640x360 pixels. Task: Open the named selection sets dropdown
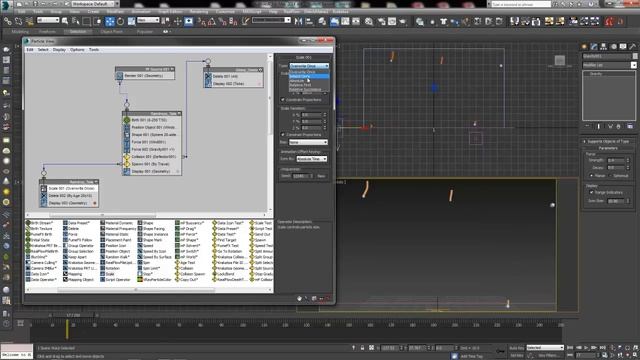pyautogui.click(x=271, y=20)
